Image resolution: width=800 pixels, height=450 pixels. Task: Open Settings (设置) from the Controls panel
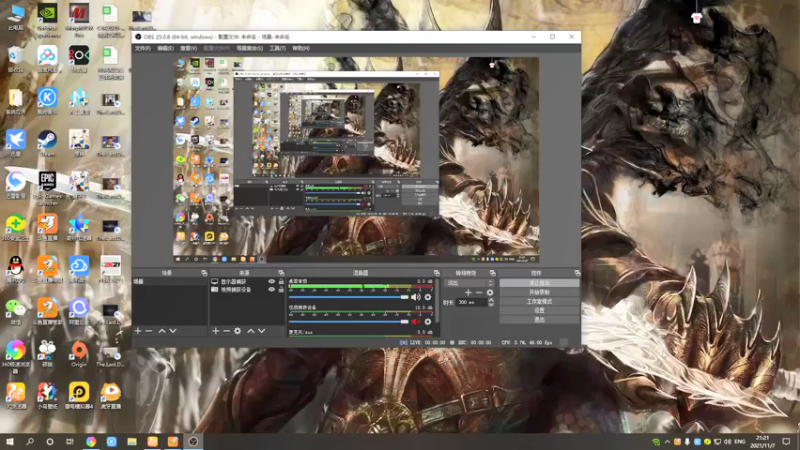[539, 310]
